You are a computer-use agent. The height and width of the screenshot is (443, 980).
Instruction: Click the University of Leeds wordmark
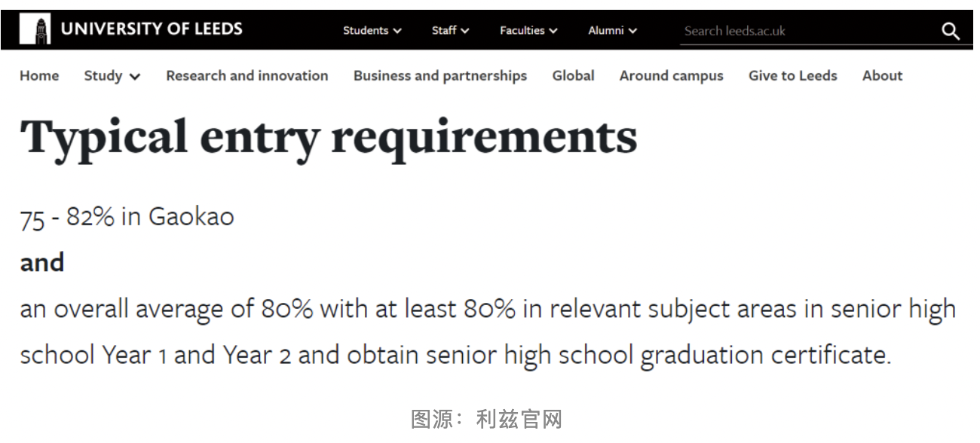pyautogui.click(x=152, y=29)
